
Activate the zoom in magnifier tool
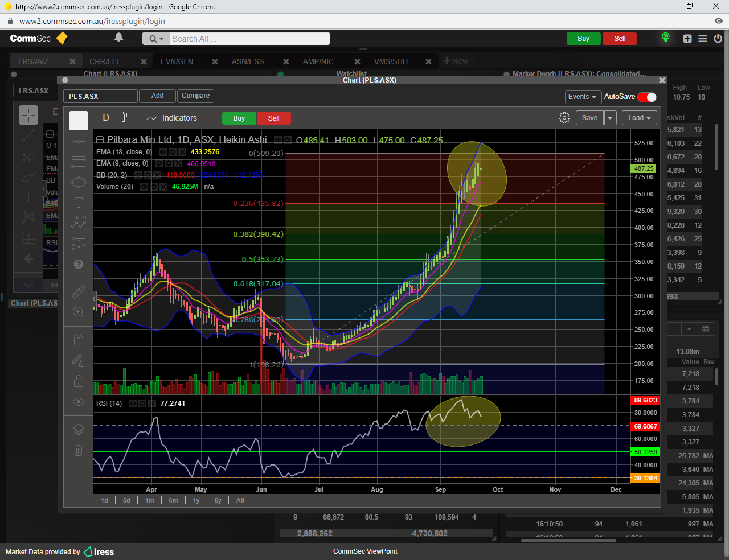pyautogui.click(x=79, y=312)
